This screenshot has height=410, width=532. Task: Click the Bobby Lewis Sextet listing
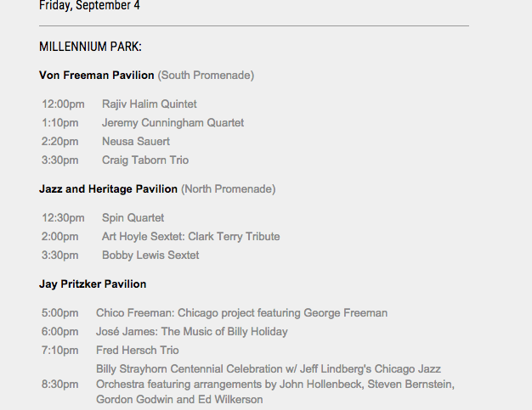pos(150,256)
